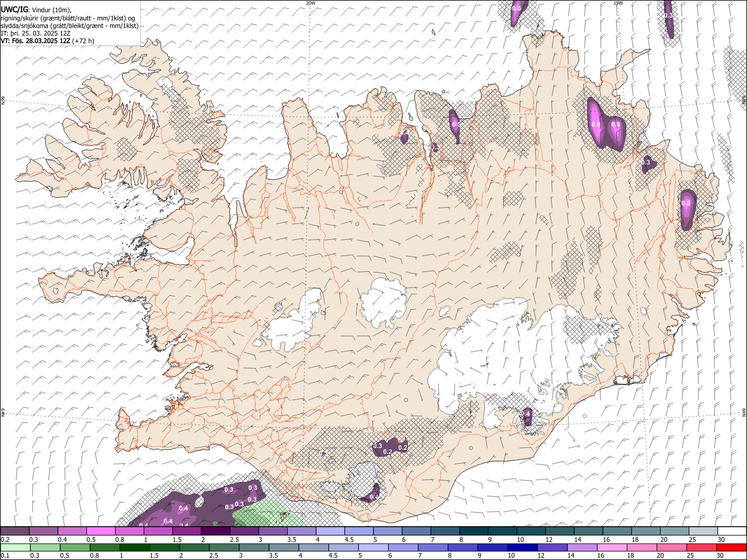Screen dimensions: 747x560
Task: Click the snow-scale swatch labeled 0.2
Action: click(15, 531)
